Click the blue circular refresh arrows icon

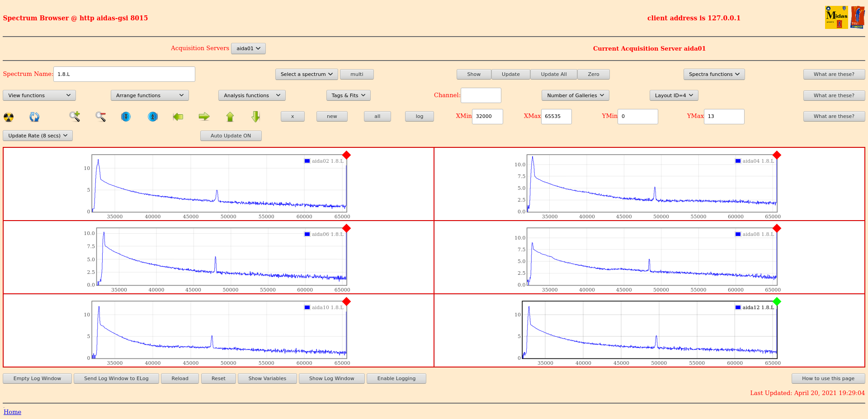pyautogui.click(x=34, y=117)
